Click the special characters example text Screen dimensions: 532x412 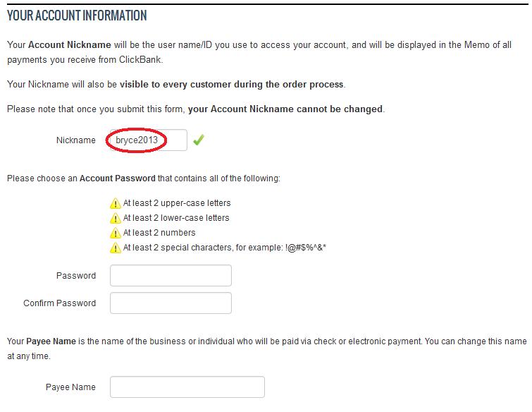pos(224,248)
